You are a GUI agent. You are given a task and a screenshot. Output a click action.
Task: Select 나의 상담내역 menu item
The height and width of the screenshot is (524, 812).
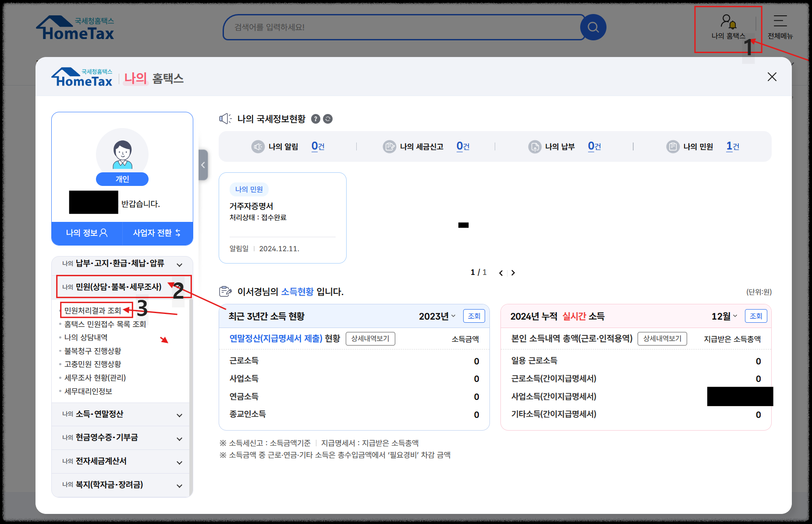[86, 337]
